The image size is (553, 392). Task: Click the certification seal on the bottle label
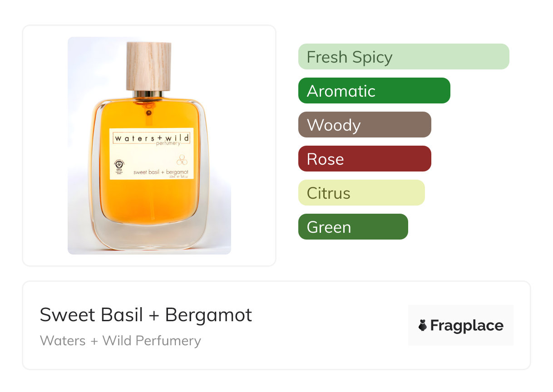tap(121, 165)
